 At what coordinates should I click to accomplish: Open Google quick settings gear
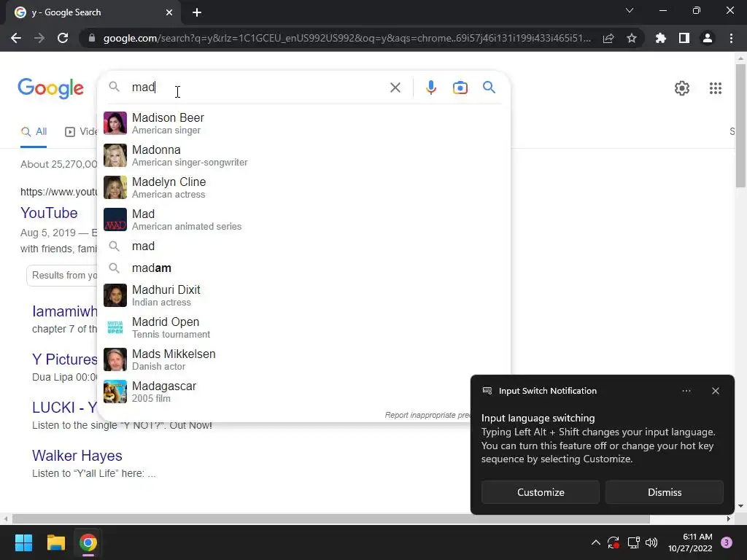click(x=682, y=88)
